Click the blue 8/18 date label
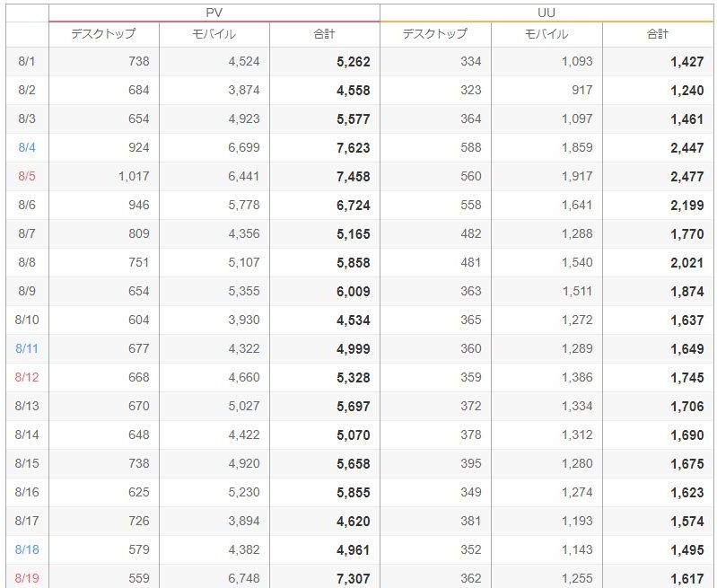717x588 pixels. click(27, 549)
